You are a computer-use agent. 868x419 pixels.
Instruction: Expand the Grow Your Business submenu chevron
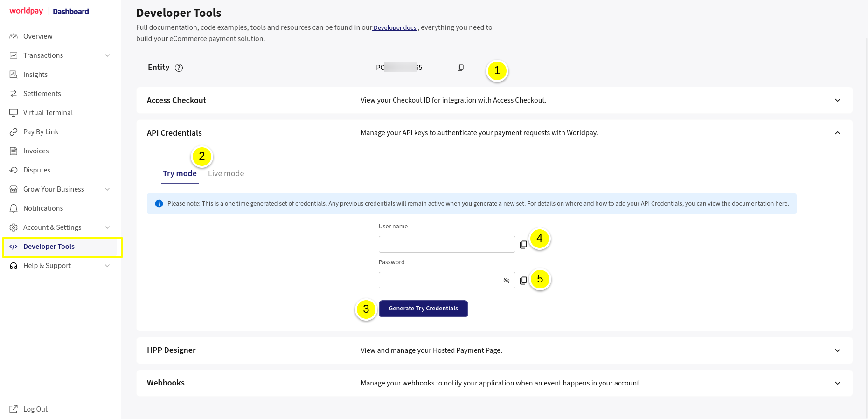[107, 189]
